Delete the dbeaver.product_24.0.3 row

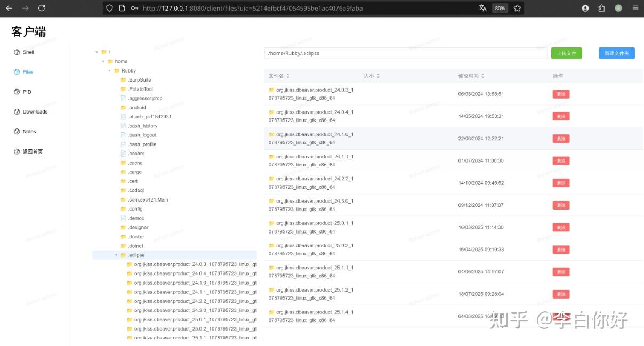pos(561,94)
